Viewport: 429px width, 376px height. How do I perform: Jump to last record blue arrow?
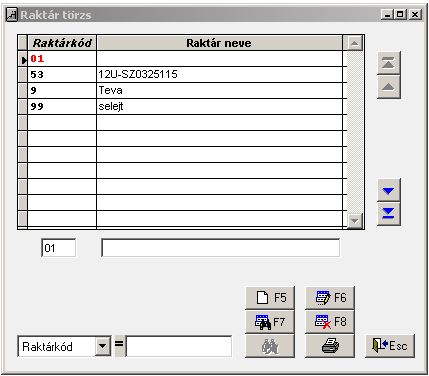pyautogui.click(x=389, y=214)
